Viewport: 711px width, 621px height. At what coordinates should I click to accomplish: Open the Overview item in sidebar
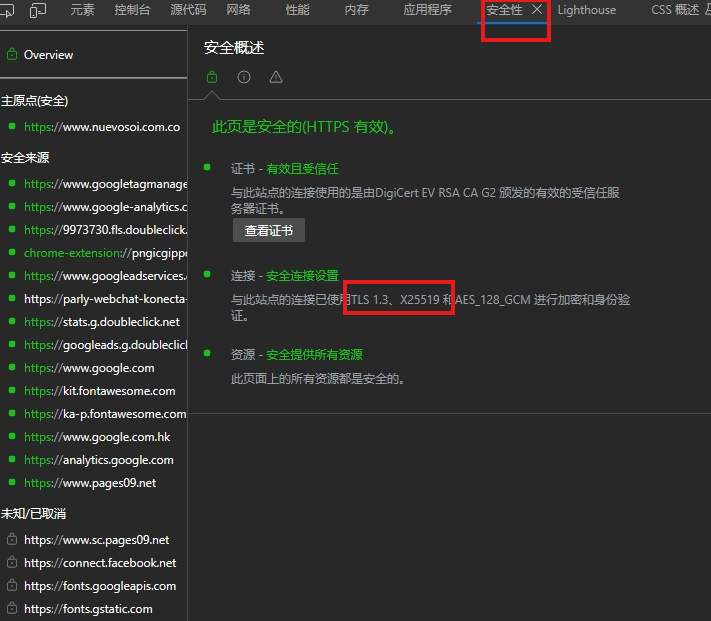48,55
